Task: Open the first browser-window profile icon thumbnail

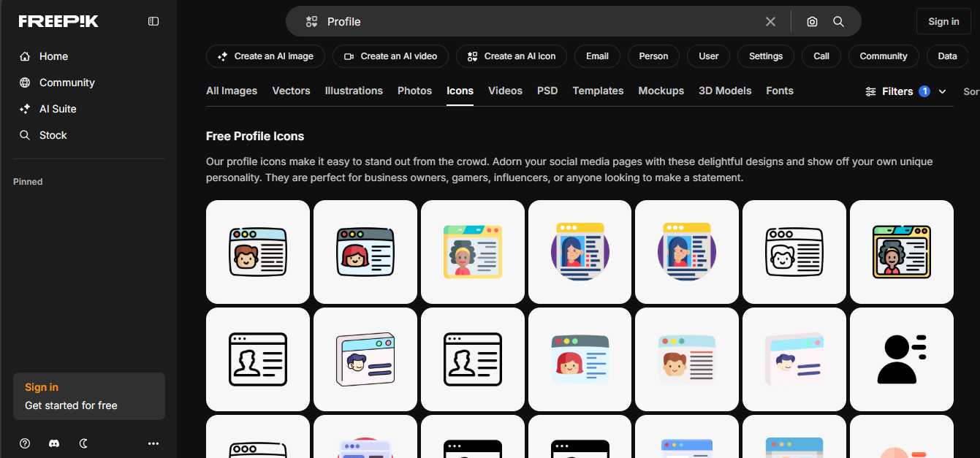Action: pyautogui.click(x=257, y=251)
